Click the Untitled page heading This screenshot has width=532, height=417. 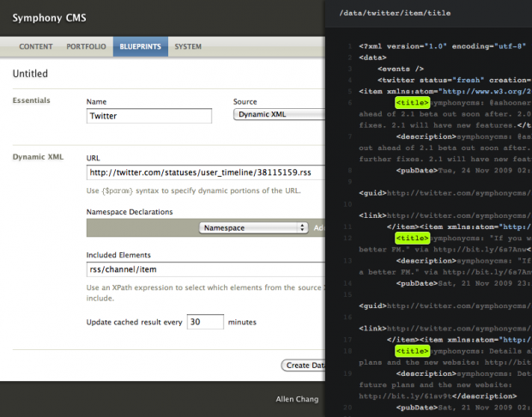30,73
